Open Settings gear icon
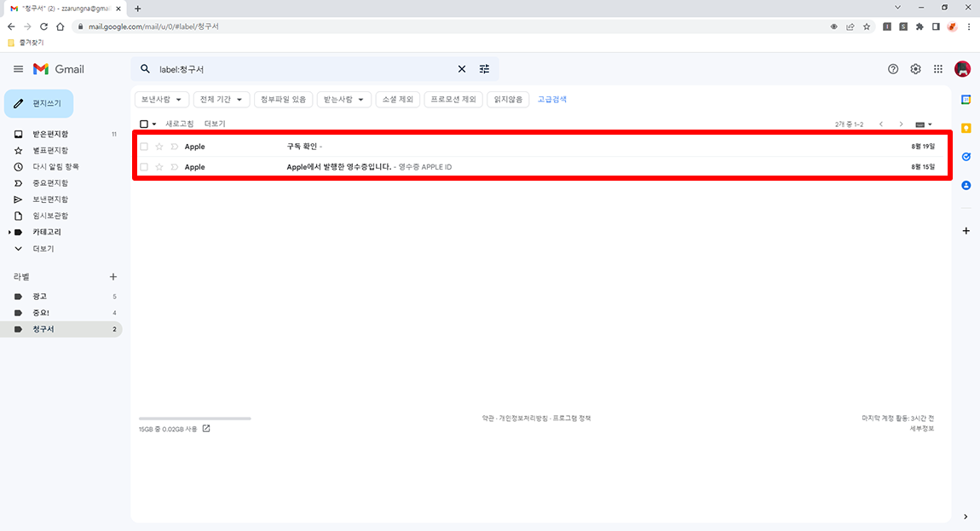The width and height of the screenshot is (980, 531). pyautogui.click(x=915, y=69)
